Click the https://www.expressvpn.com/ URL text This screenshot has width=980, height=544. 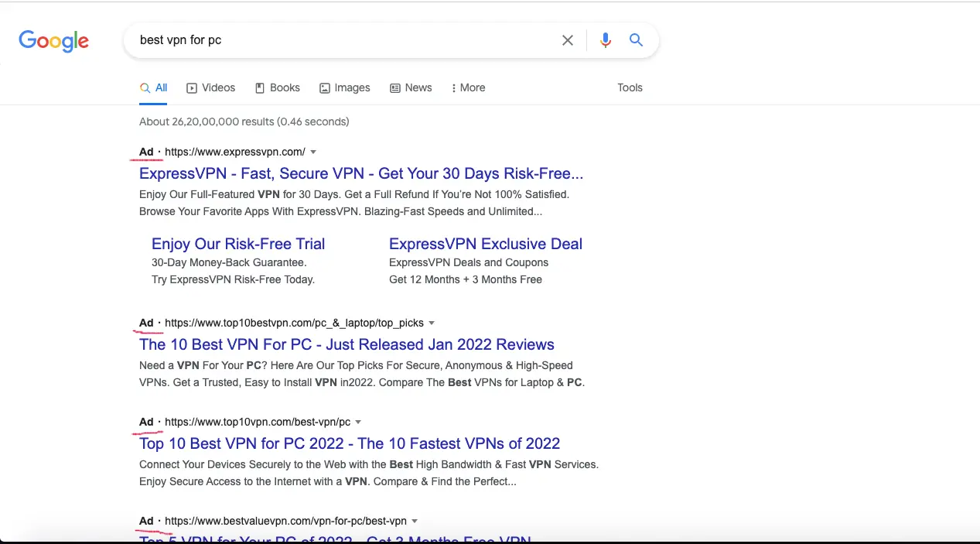click(235, 152)
